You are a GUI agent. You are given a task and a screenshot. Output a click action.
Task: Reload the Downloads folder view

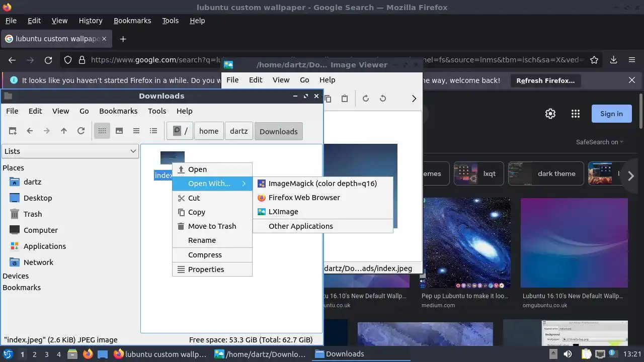point(81,131)
